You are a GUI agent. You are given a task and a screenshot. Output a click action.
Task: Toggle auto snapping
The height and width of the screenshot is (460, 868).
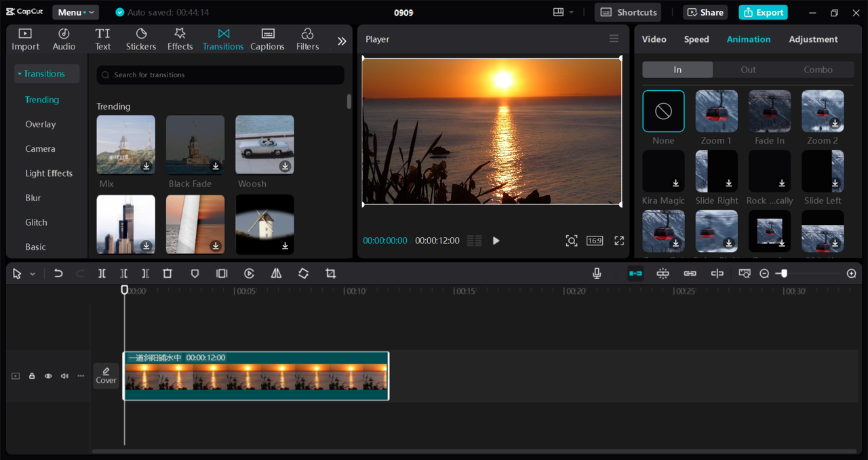point(663,274)
